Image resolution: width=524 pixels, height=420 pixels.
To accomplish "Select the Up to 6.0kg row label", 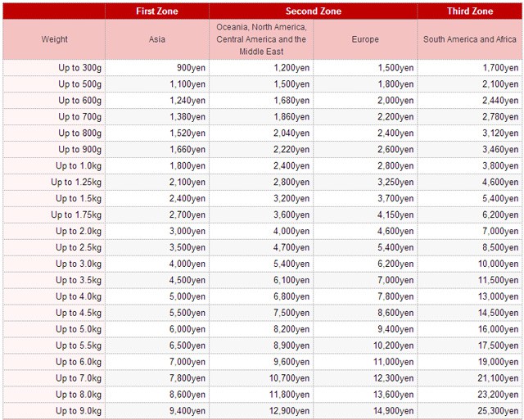I will [x=79, y=363].
